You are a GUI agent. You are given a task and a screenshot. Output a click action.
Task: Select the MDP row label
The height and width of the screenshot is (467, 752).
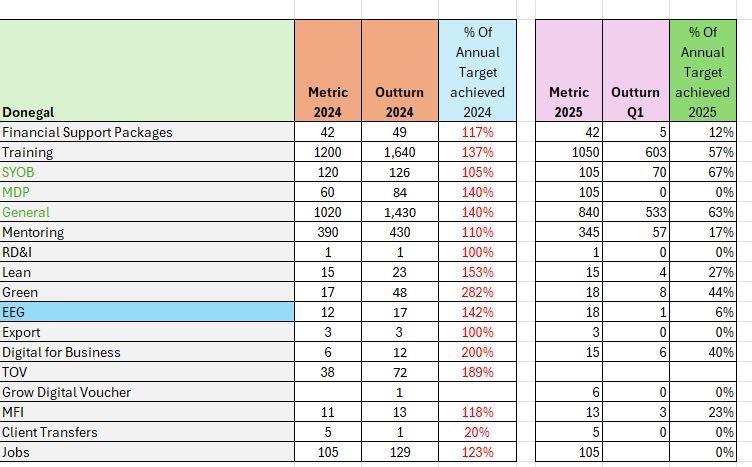[x=16, y=192]
